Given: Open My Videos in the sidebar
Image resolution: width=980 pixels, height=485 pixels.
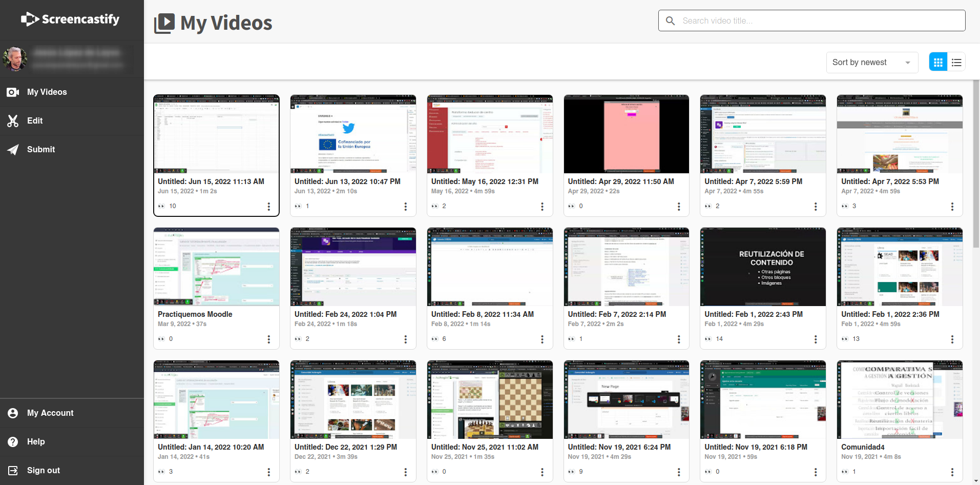Looking at the screenshot, I should [x=72, y=92].
